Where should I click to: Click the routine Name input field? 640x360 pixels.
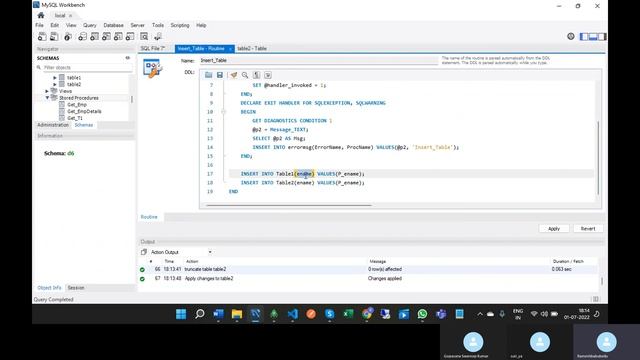(318, 60)
